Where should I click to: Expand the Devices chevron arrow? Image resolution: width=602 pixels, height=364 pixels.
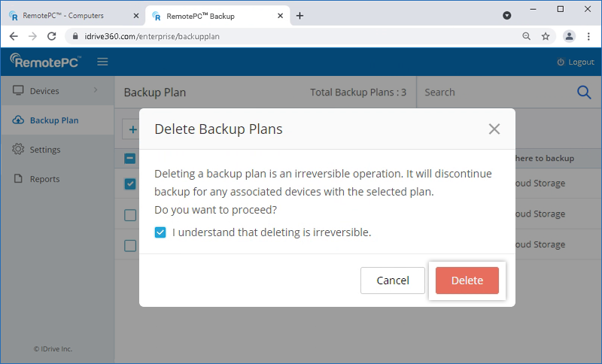[96, 91]
